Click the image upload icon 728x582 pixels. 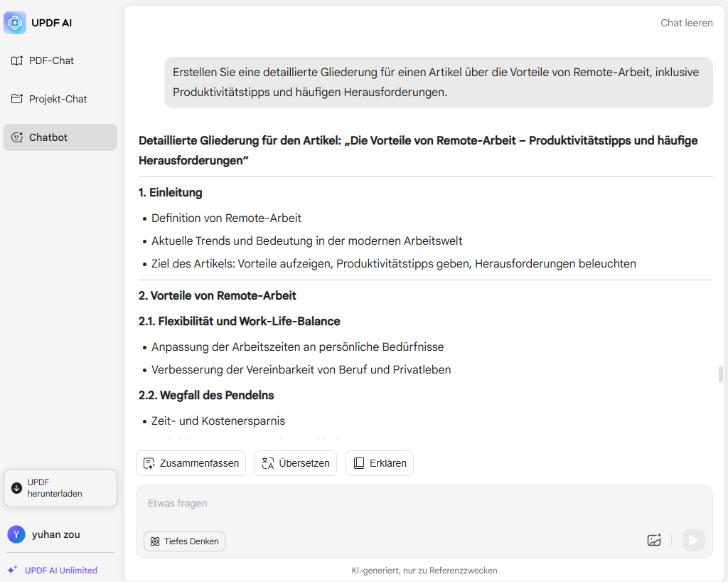[654, 540]
